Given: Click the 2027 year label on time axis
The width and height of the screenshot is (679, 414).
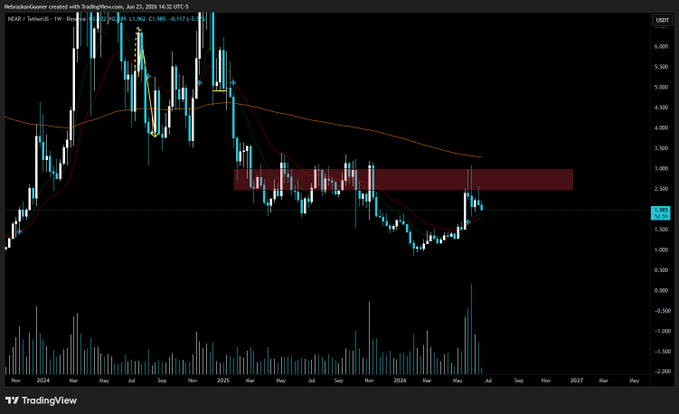Looking at the screenshot, I should [x=576, y=381].
